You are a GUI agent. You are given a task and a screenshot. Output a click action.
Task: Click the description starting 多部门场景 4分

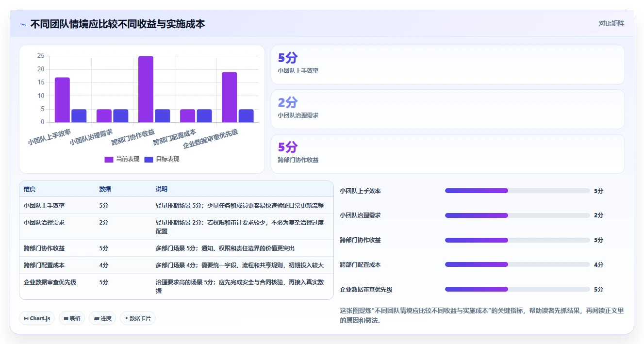[x=239, y=265]
